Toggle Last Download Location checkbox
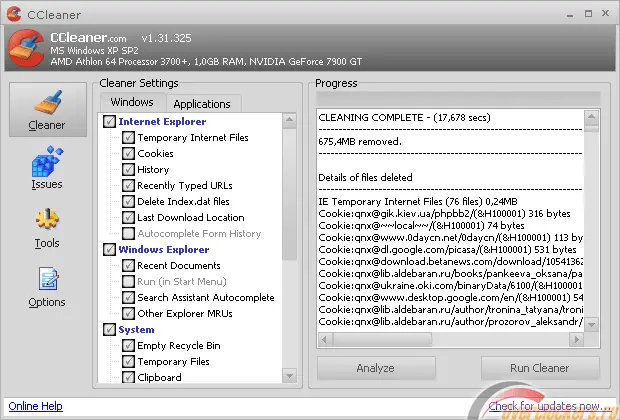This screenshot has width=620, height=420. 128,217
